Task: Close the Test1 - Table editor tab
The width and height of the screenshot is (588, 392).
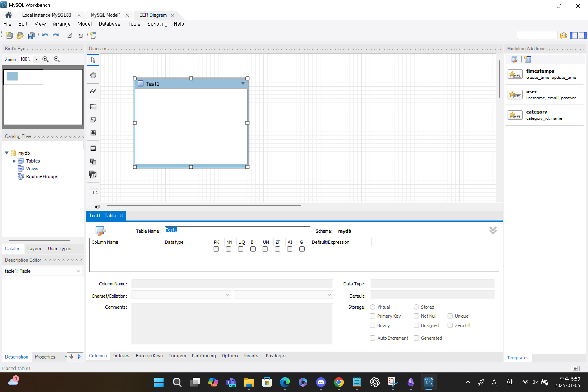Action: click(121, 216)
